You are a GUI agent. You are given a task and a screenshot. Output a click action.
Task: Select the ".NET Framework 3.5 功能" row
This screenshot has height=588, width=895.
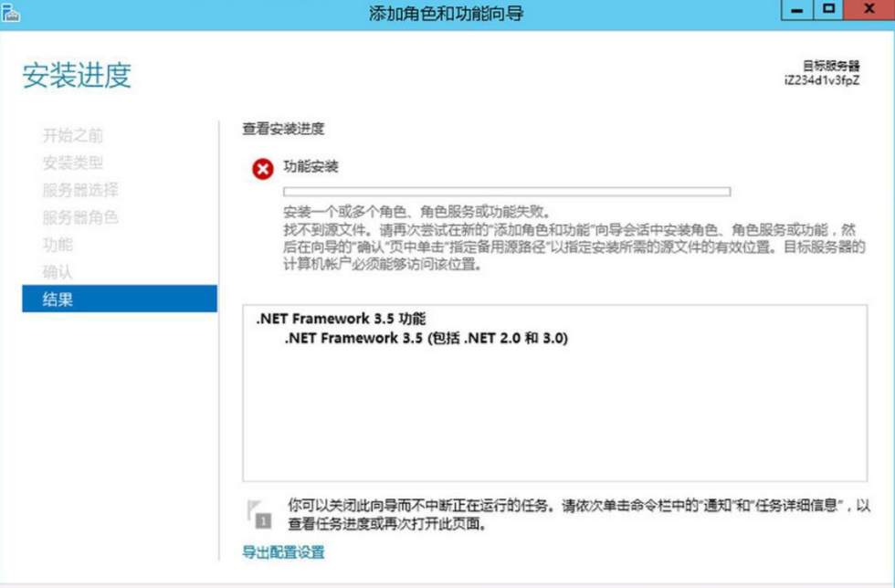(341, 319)
